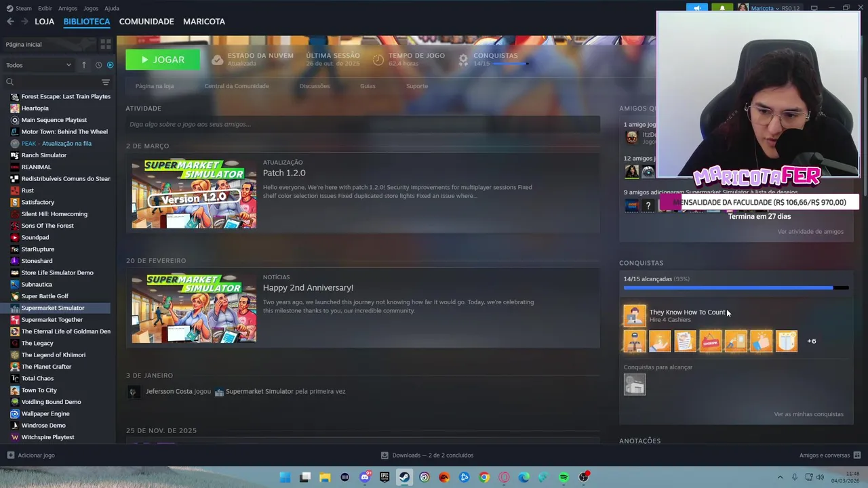The width and height of the screenshot is (868, 488).
Task: Open the Discussões tab
Action: (x=315, y=86)
